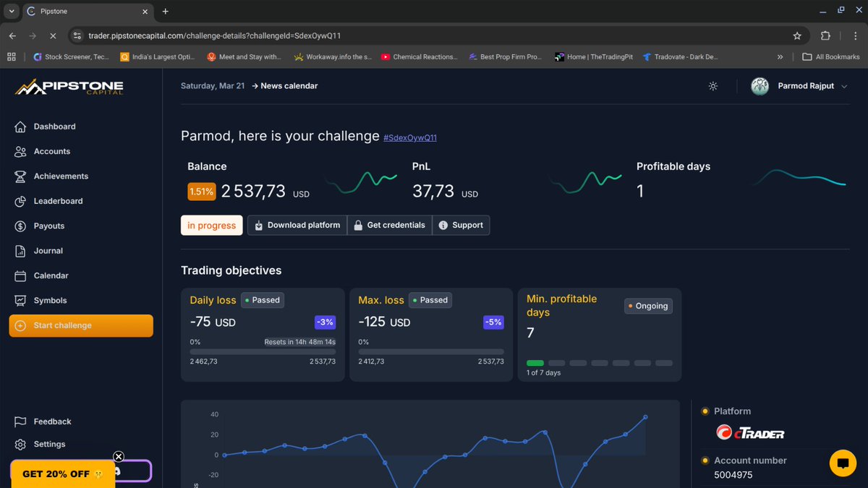This screenshot has width=868, height=488.
Task: Click the GET 20% OFF banner
Action: 62,474
